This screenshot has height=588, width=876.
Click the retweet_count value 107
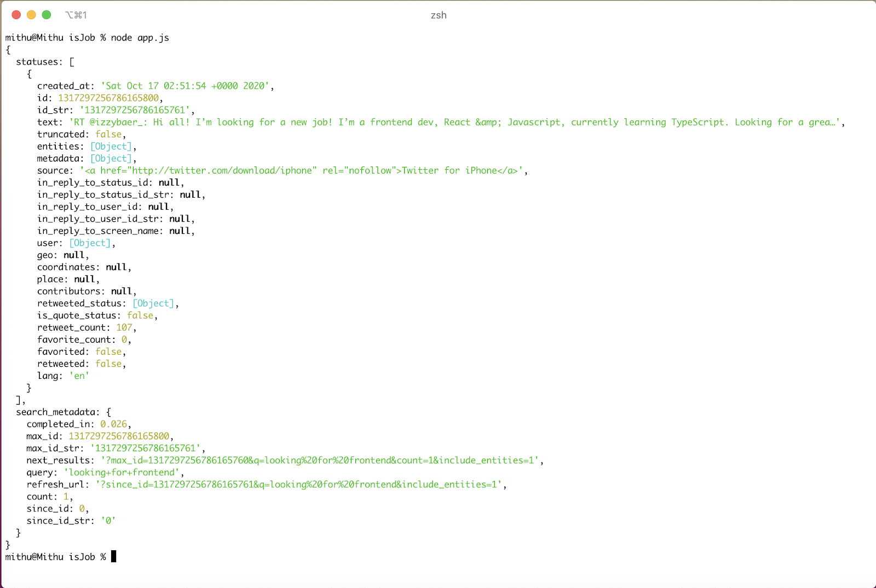[124, 327]
